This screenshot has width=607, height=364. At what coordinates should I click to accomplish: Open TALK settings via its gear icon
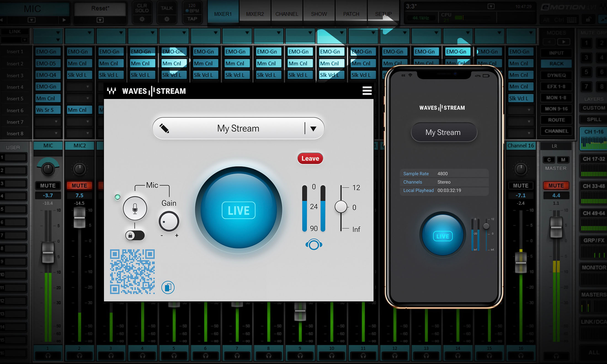coord(166,18)
